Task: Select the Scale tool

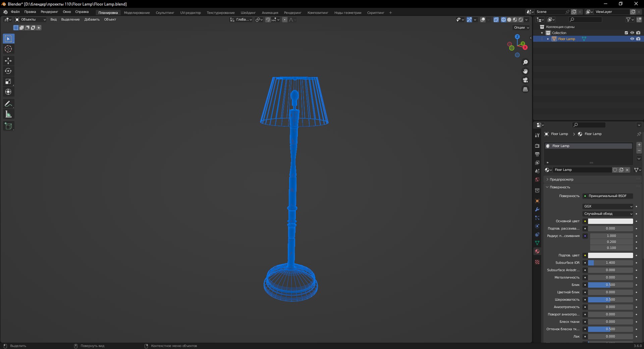Action: (x=8, y=81)
